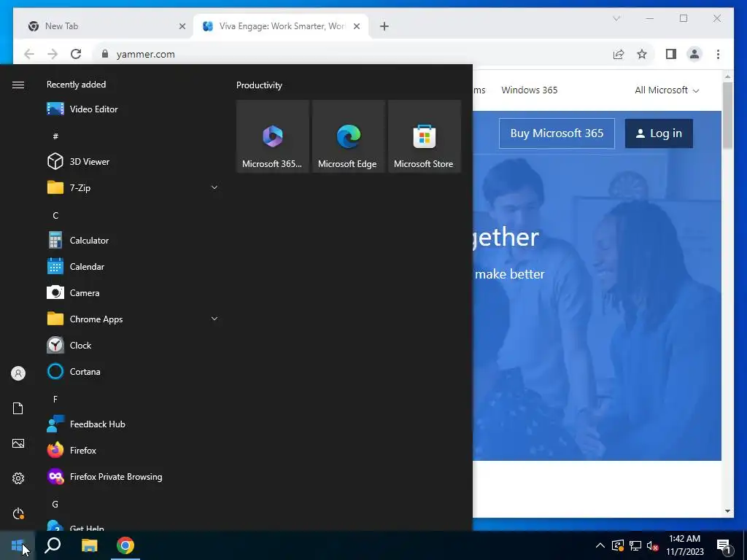Click the Power icon in the Start sidebar
747x560 pixels.
coord(18,513)
